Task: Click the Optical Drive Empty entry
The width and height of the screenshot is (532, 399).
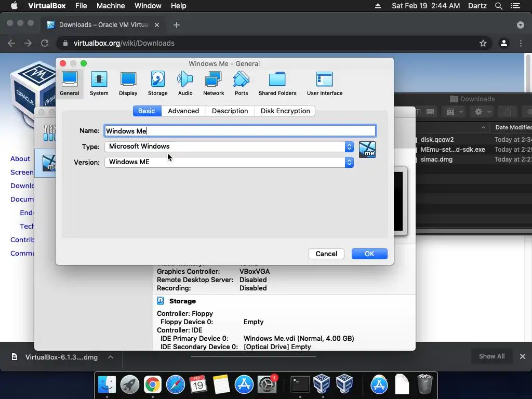Action: point(277,347)
